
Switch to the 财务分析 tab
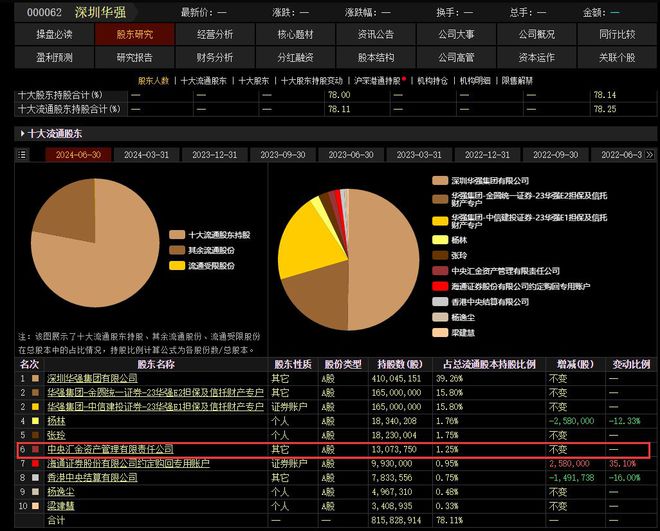215,57
